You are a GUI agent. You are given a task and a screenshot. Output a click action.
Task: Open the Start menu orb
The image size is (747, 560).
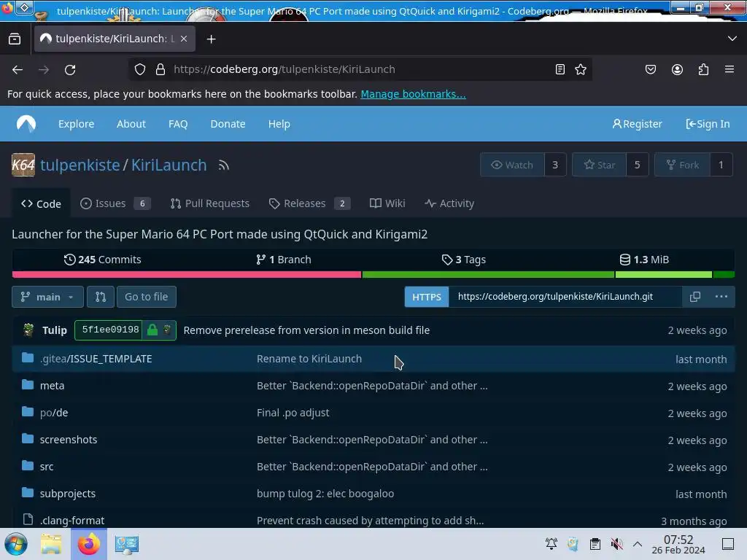pos(16,544)
